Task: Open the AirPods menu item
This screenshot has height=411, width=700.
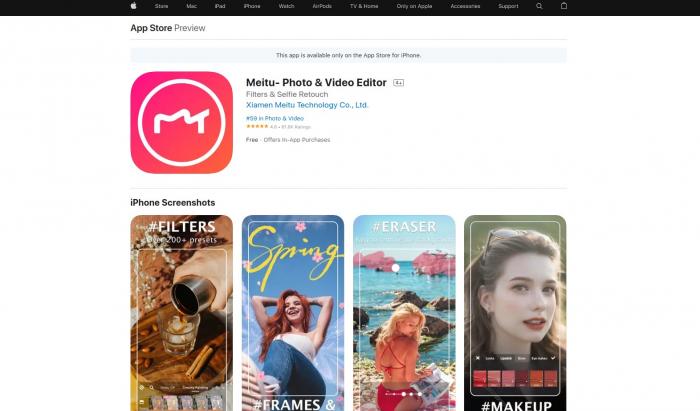Action: pyautogui.click(x=322, y=6)
